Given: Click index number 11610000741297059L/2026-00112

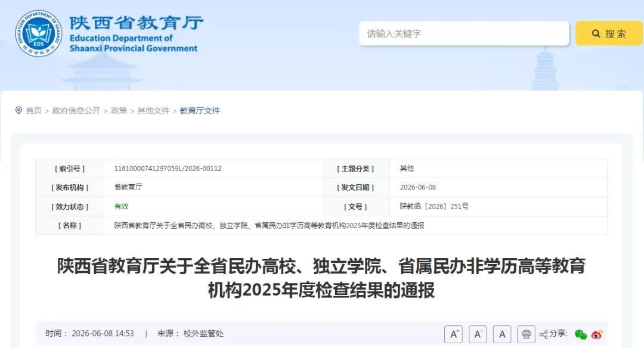Looking at the screenshot, I should point(168,168).
